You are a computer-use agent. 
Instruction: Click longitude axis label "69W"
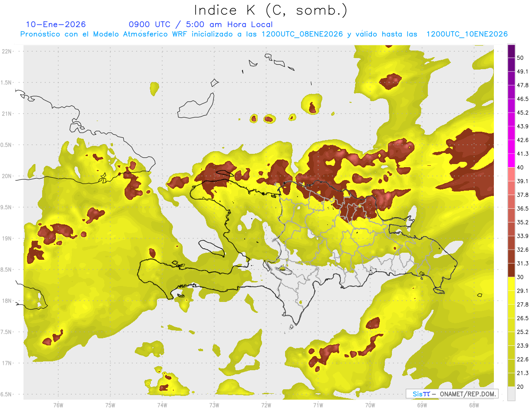coord(422,405)
